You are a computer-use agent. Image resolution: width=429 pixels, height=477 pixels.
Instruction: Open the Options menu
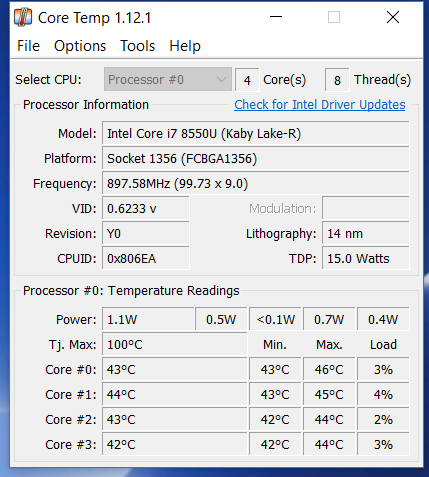coord(80,46)
